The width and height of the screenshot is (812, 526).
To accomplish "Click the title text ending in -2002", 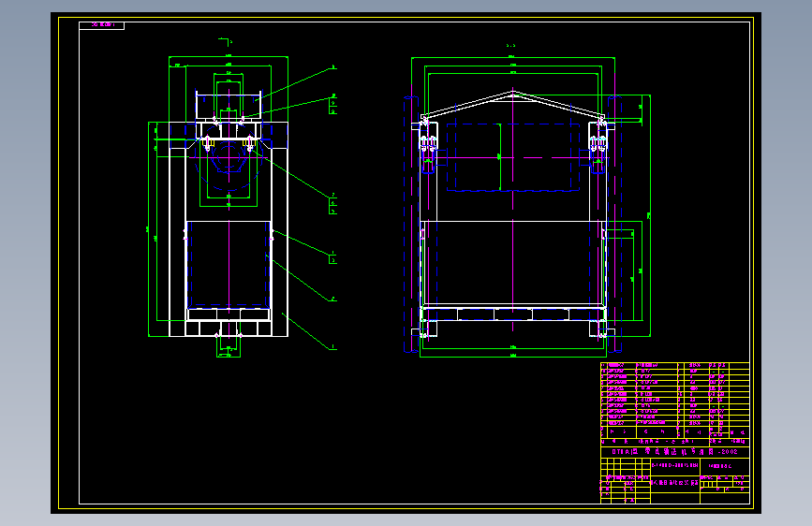I will [x=674, y=451].
